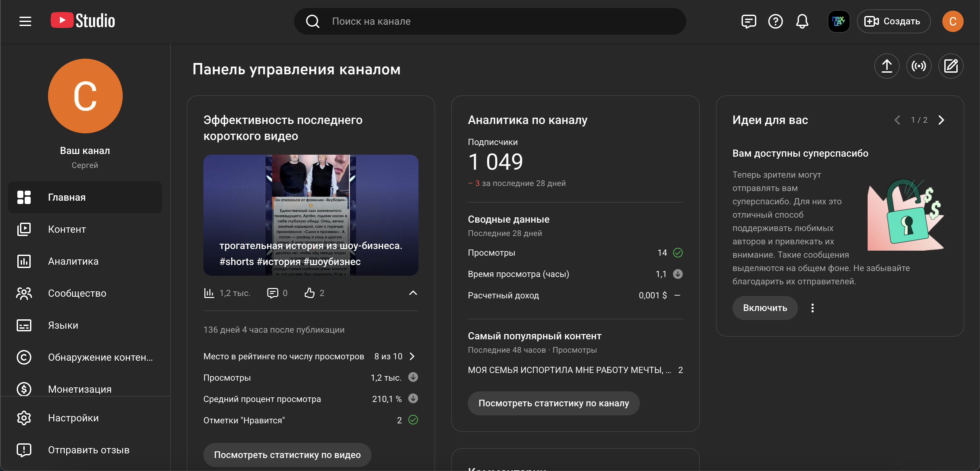The width and height of the screenshot is (980, 471).
Task: Open the hamburger navigation menu
Action: click(x=25, y=21)
